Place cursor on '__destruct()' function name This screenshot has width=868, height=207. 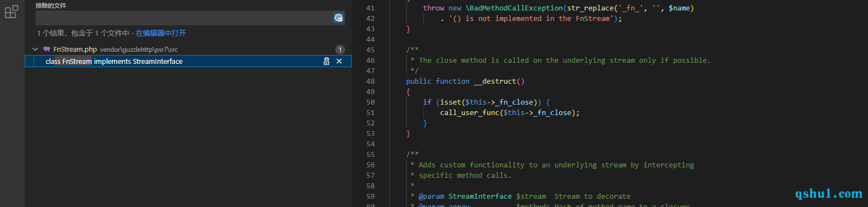499,81
